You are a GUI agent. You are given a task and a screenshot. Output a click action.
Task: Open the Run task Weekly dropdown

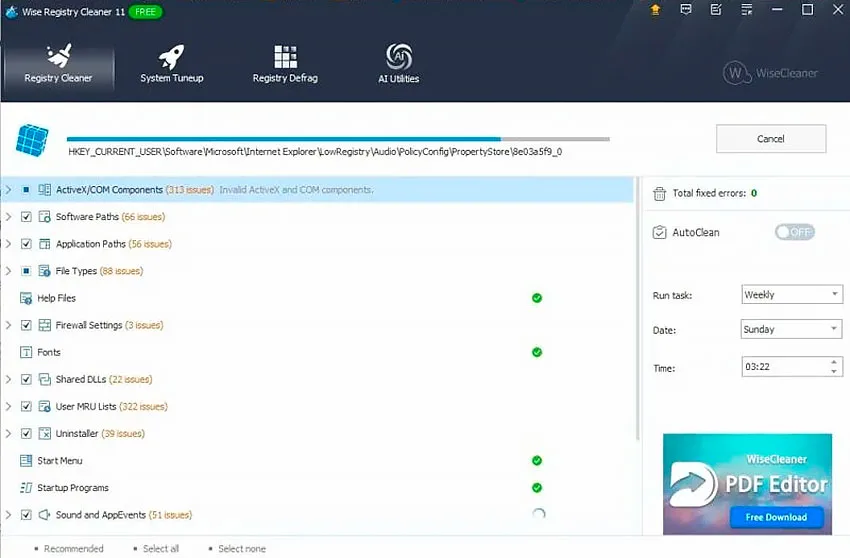(791, 294)
